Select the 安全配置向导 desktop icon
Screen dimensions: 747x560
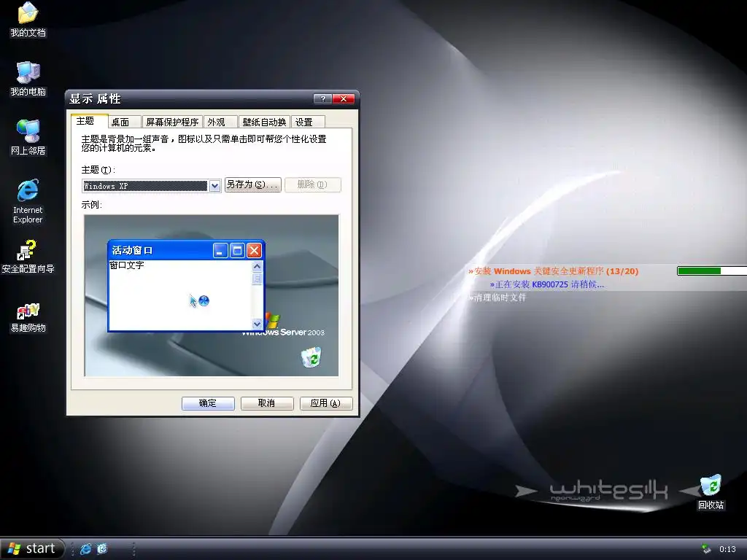coord(28,256)
